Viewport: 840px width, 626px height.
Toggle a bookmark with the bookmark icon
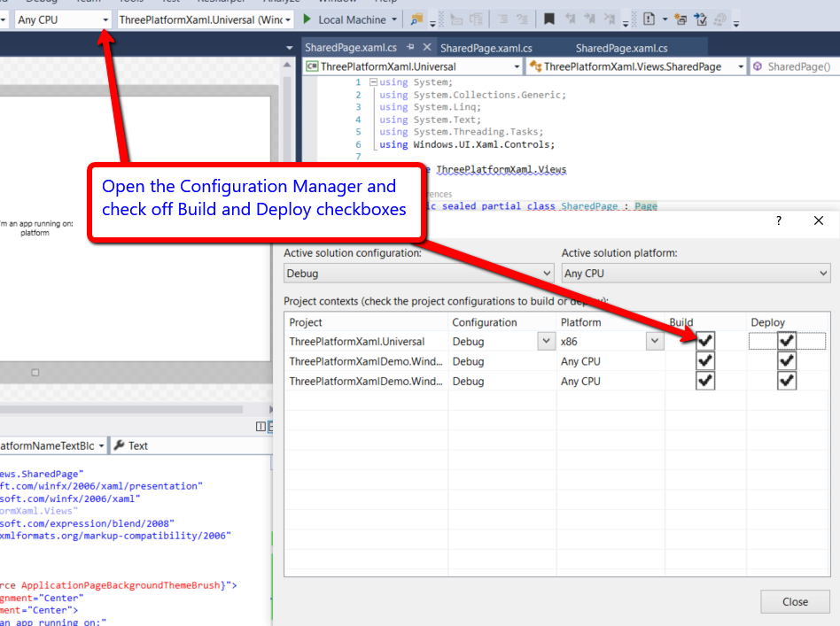click(549, 19)
